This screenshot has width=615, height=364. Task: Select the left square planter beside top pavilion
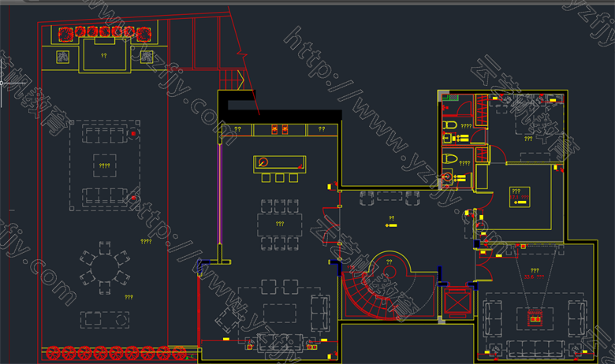click(63, 58)
